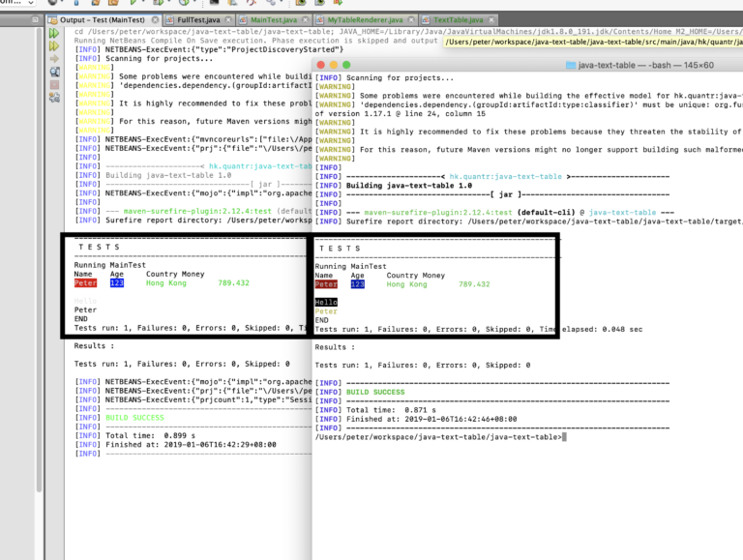Click Re-run with different parameters icon
This screenshot has width=743, height=560.
[x=54, y=46]
